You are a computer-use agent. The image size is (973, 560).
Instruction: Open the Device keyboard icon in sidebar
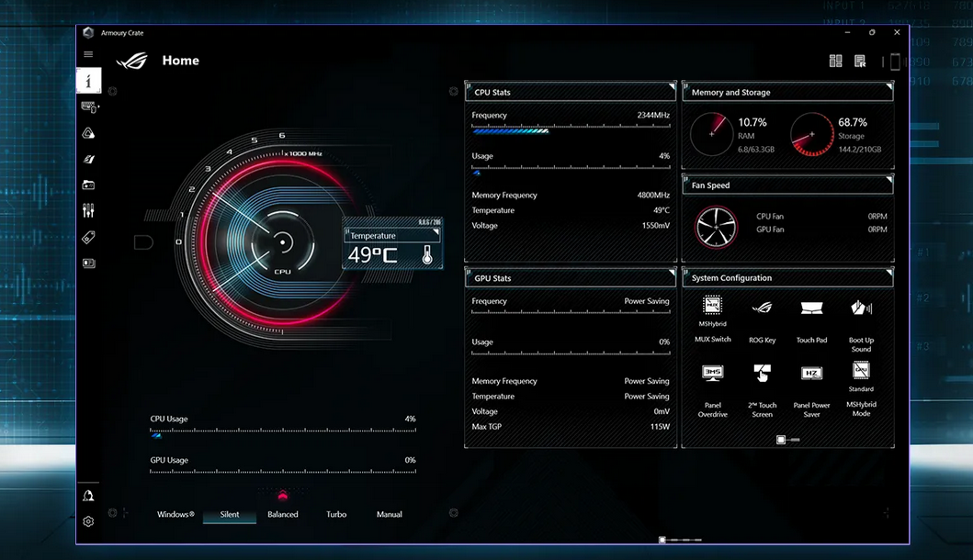click(89, 107)
